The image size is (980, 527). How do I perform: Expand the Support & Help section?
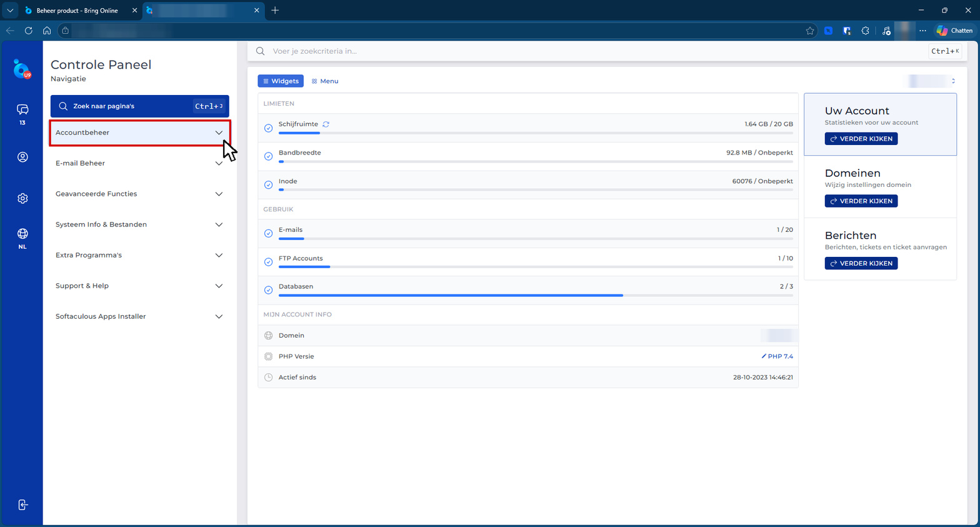pyautogui.click(x=140, y=286)
